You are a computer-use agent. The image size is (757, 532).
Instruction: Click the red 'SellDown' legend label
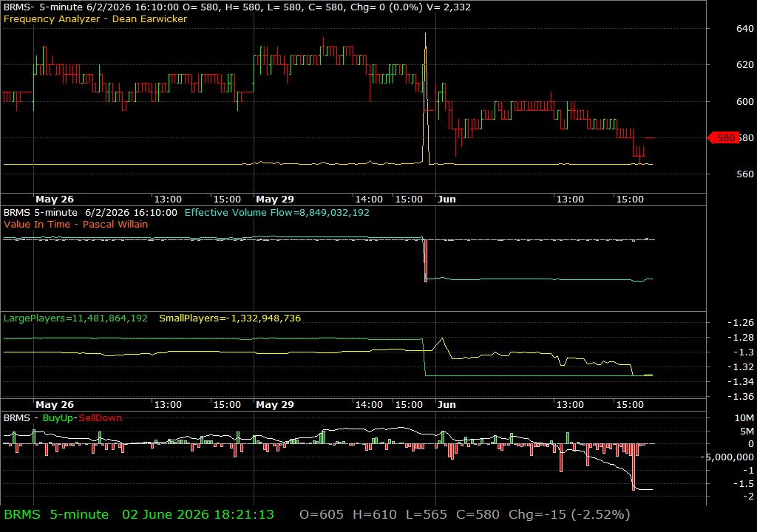point(101,418)
